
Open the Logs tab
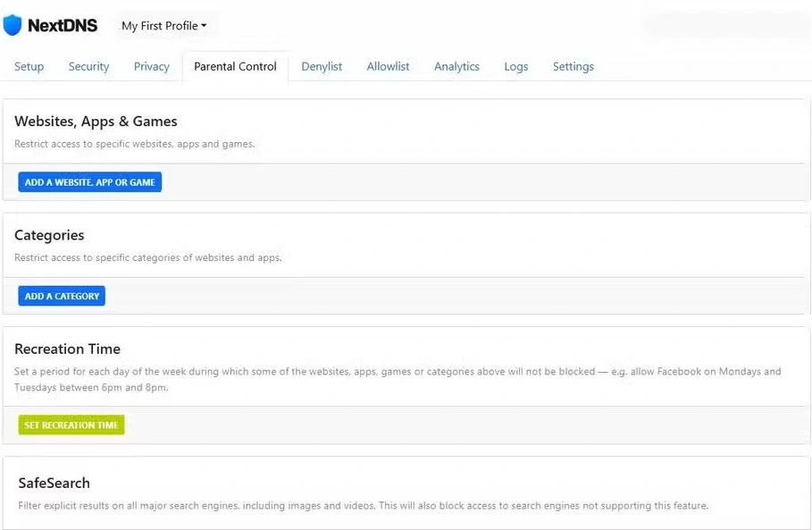pos(515,66)
